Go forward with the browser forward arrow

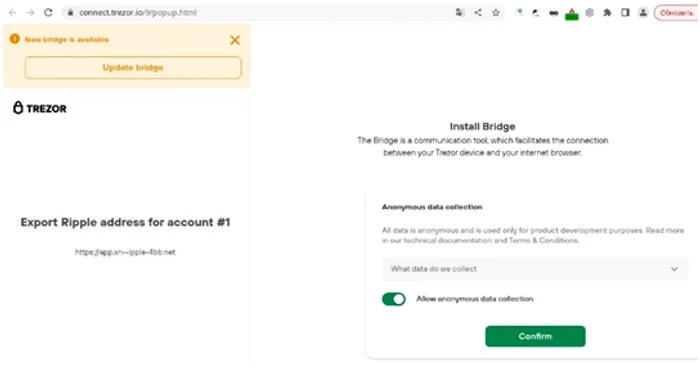click(x=30, y=13)
